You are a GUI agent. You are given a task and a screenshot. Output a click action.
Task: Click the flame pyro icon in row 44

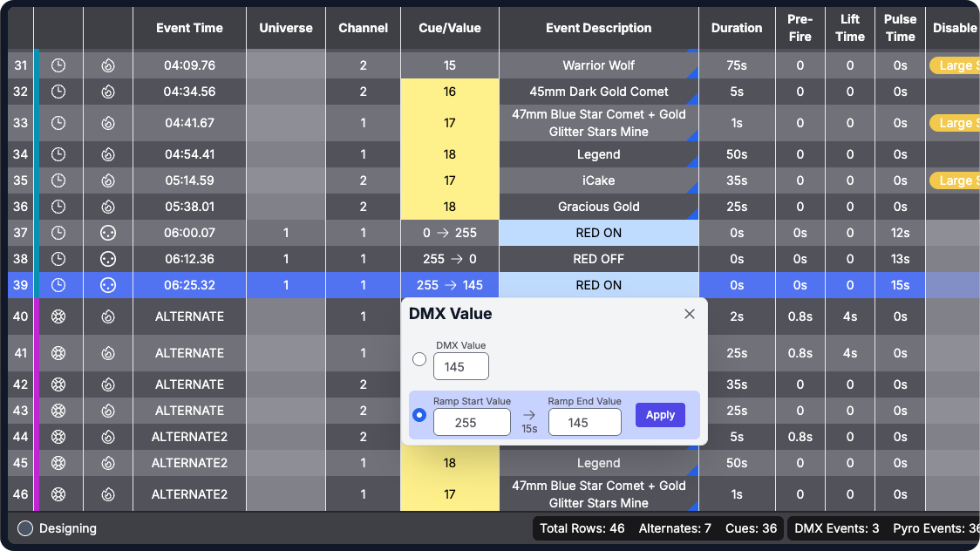[108, 437]
